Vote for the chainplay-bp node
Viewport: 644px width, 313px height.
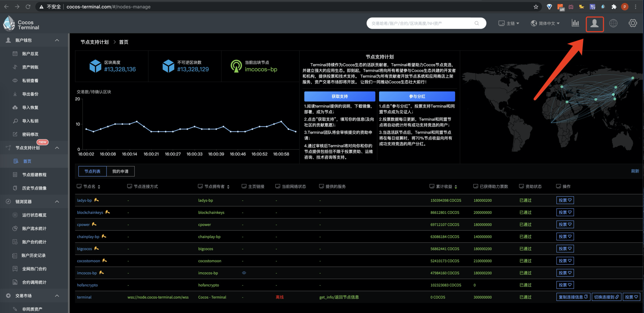(x=565, y=236)
